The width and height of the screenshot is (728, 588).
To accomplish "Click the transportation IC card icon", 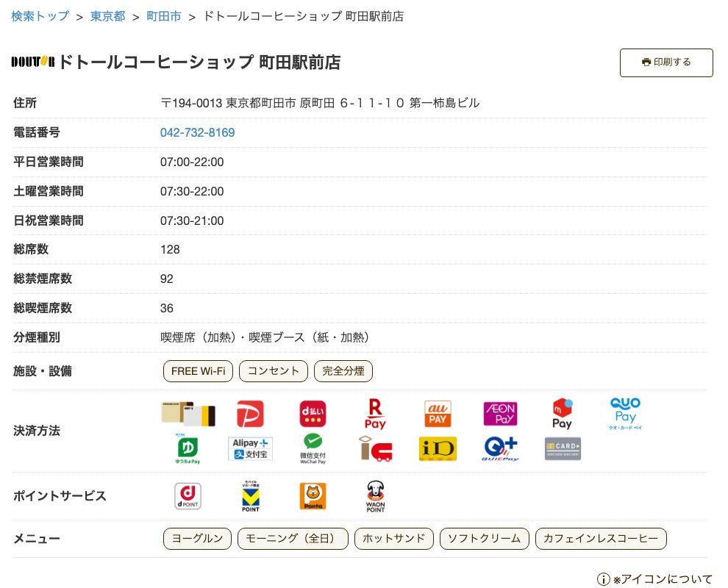I will pos(376,449).
